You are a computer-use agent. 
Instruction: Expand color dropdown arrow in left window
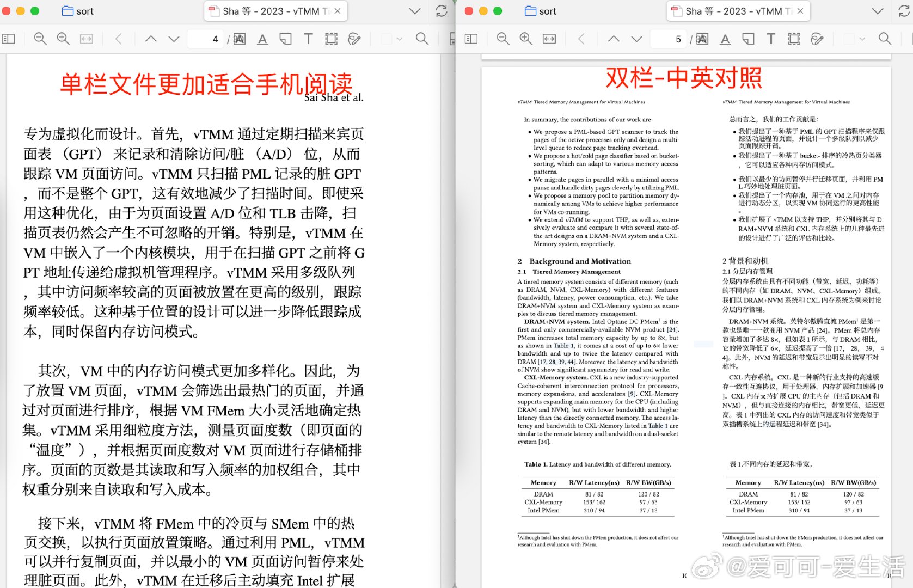400,39
